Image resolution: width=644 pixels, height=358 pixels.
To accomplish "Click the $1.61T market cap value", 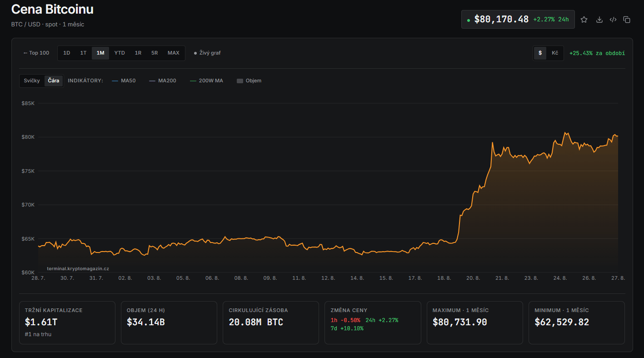I will tap(41, 322).
